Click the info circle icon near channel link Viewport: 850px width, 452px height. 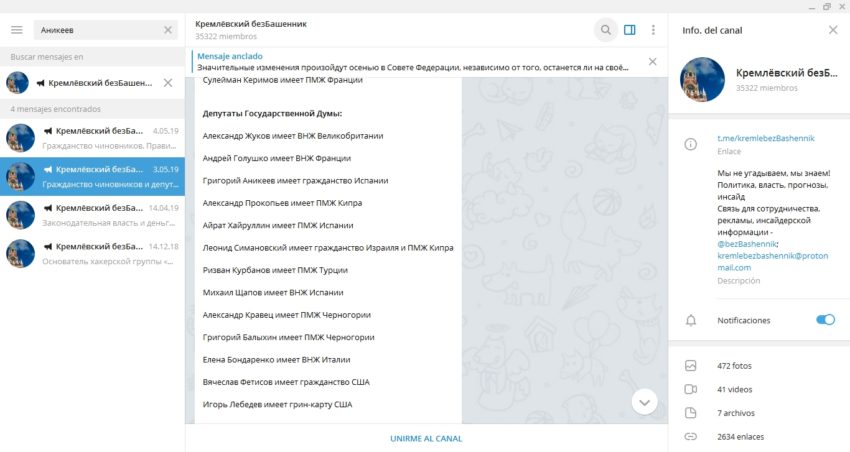691,144
